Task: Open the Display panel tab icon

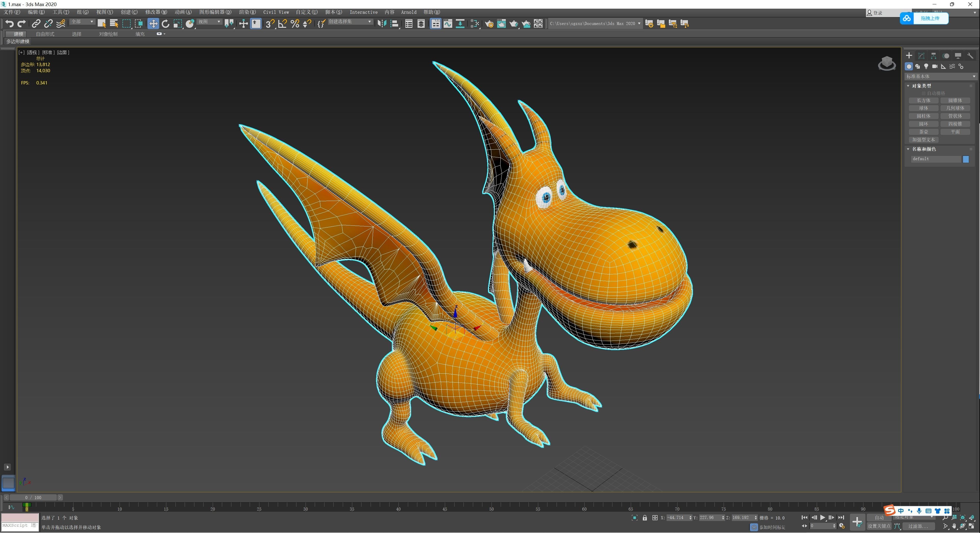Action: (958, 56)
